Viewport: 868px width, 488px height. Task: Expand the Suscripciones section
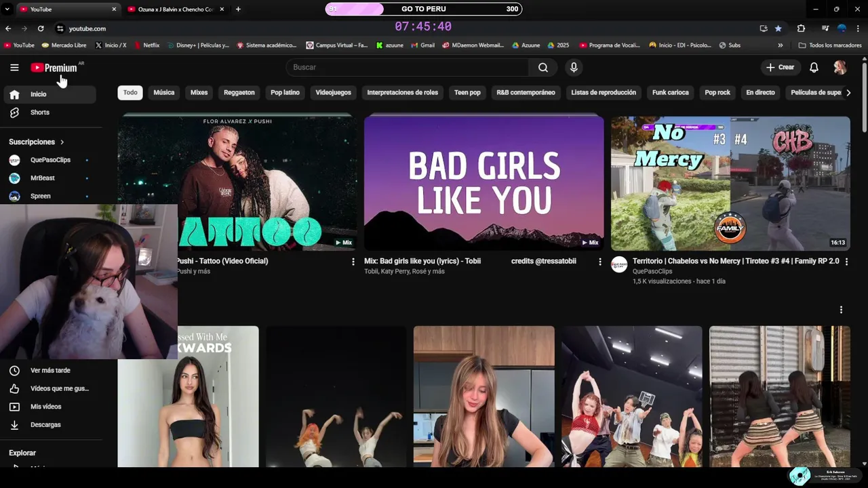point(37,142)
